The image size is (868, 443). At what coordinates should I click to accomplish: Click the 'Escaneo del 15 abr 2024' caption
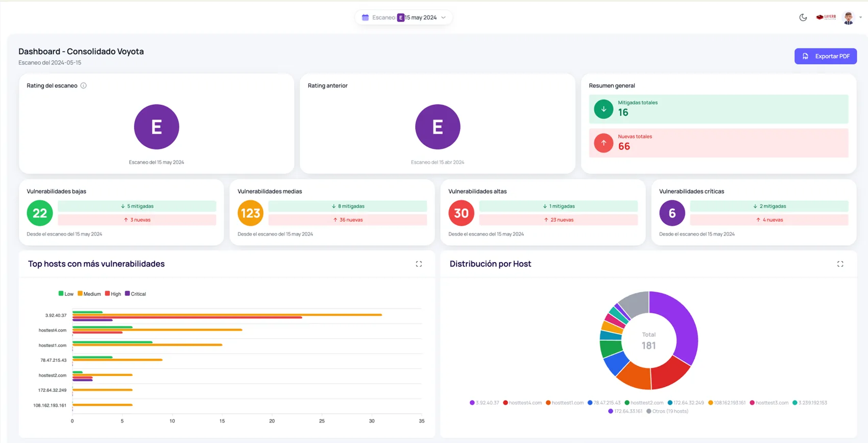pos(438,162)
